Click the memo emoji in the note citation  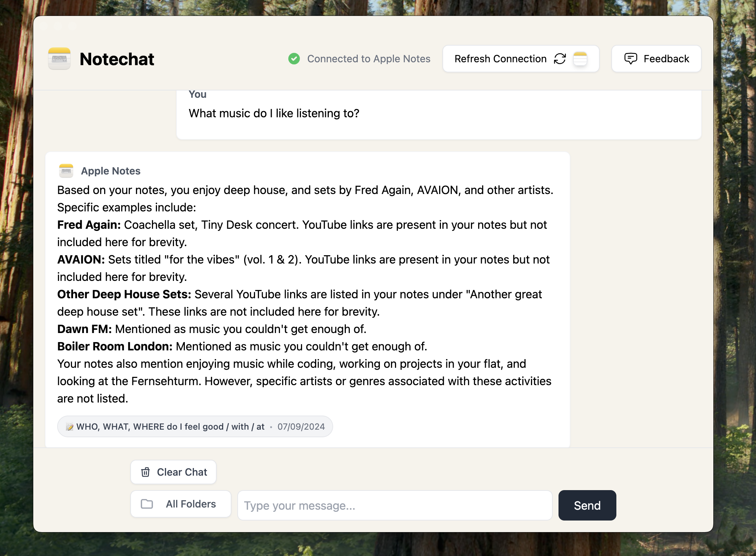click(x=69, y=426)
